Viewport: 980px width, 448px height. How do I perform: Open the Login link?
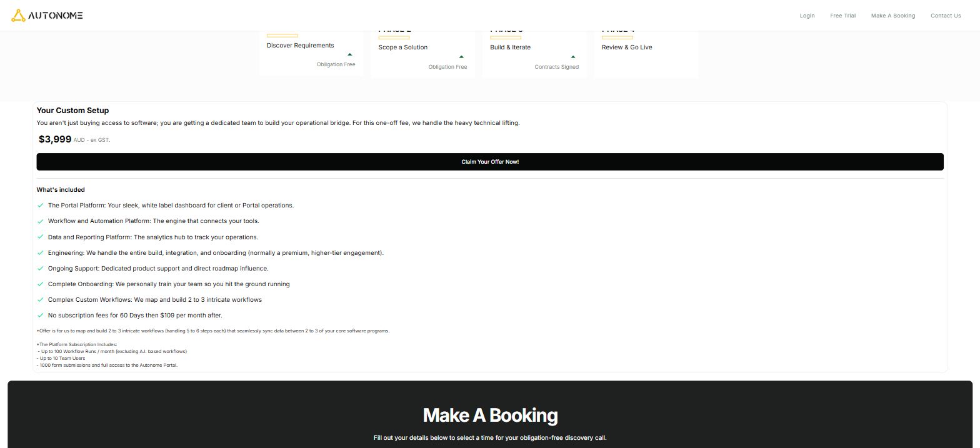[x=807, y=16]
